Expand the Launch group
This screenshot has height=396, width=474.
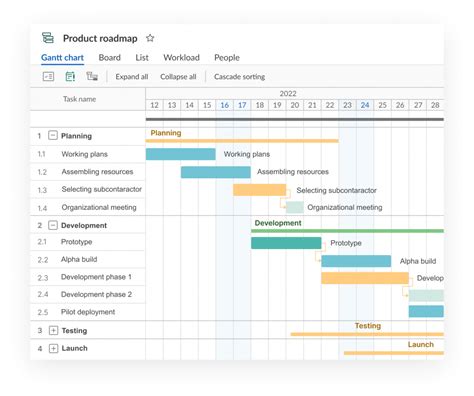pyautogui.click(x=53, y=348)
